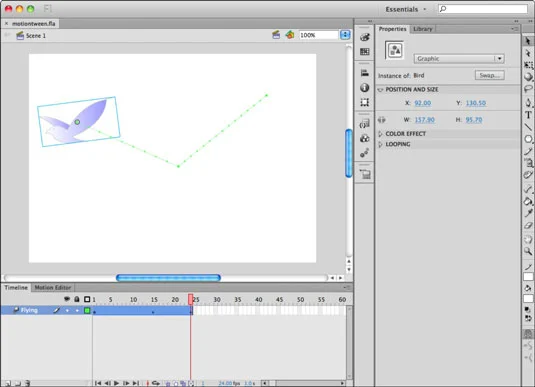Click the Play button in timeline
The height and width of the screenshot is (387, 535).
point(116,383)
